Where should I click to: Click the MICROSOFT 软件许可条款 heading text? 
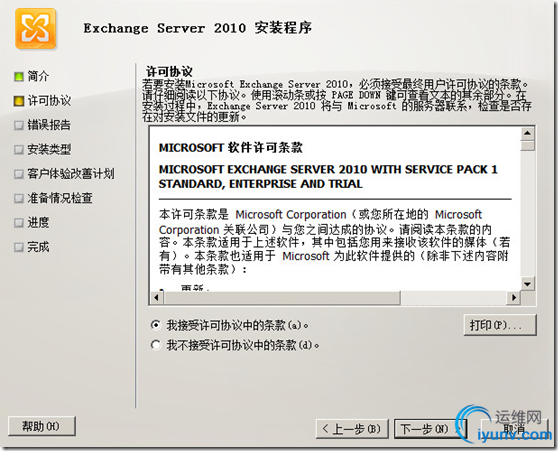231,148
